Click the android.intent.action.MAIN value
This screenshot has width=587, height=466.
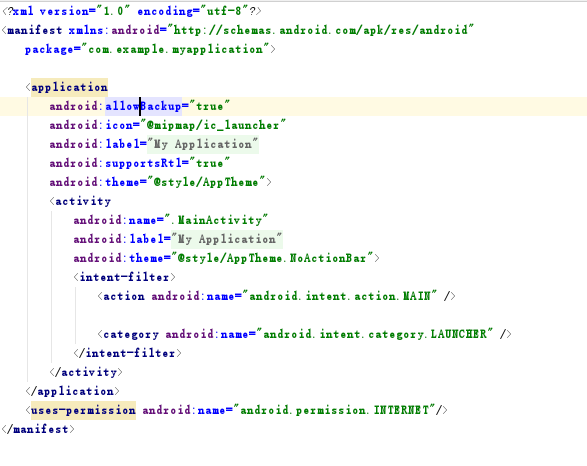click(340, 296)
